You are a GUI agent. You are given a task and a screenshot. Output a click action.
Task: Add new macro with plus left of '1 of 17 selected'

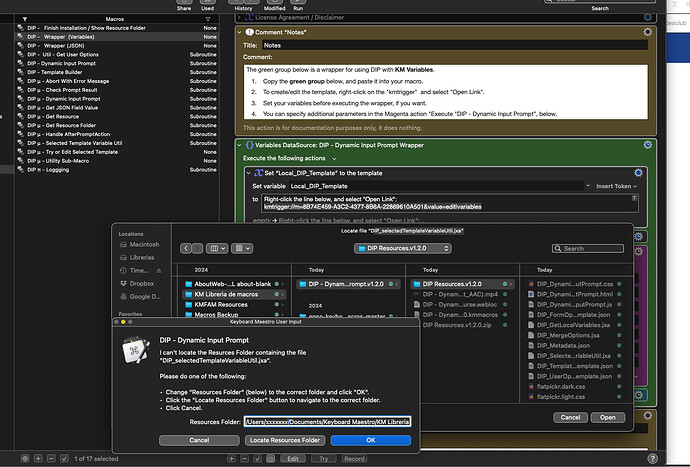point(38,458)
